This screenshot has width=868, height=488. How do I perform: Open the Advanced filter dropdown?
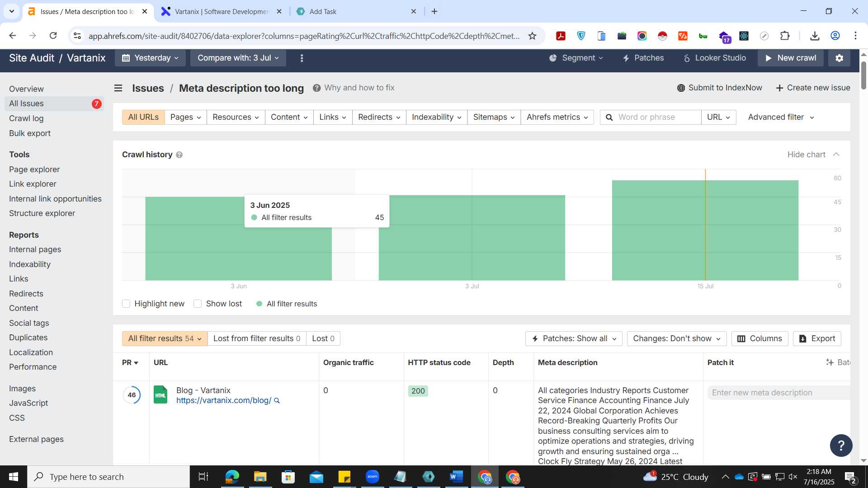pos(781,117)
